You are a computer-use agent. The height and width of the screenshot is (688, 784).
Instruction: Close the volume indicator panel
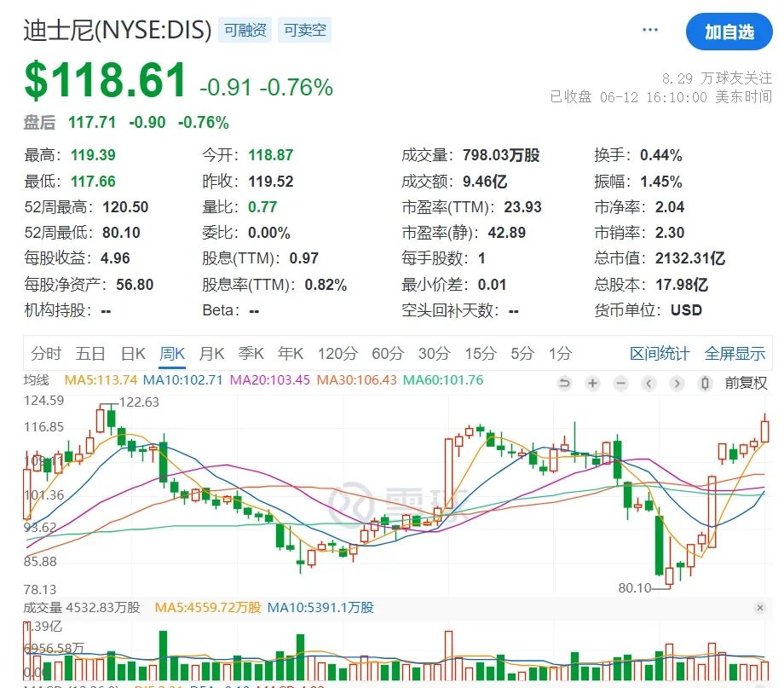[760, 608]
